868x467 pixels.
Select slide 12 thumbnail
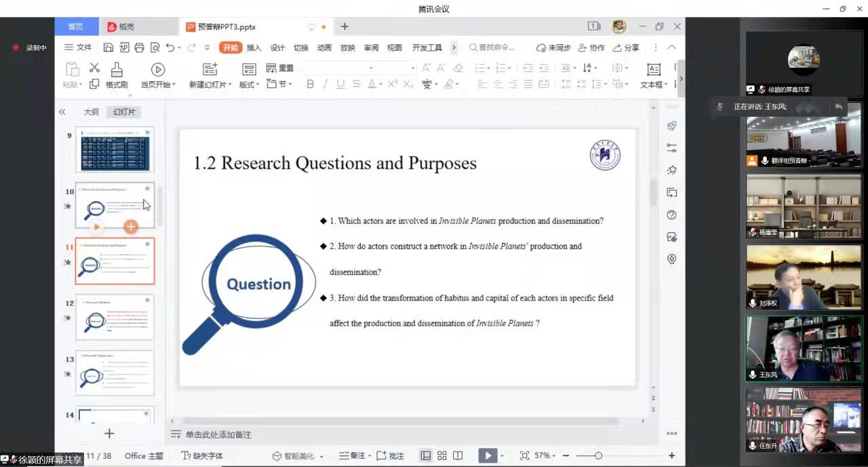coord(115,316)
